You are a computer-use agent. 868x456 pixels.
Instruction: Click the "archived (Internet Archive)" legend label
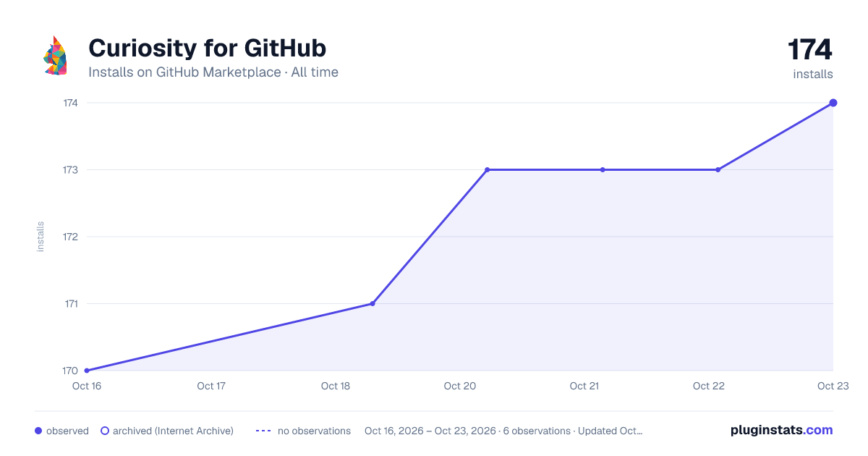(173, 431)
